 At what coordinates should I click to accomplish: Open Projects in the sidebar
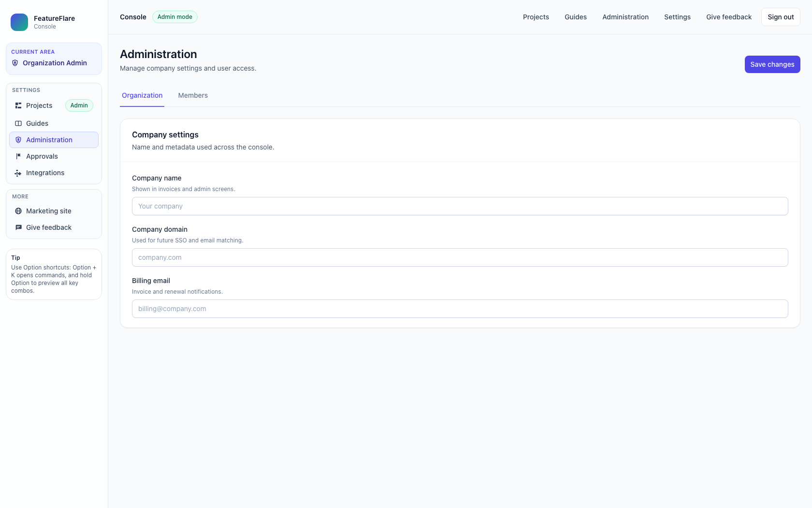coord(54,105)
